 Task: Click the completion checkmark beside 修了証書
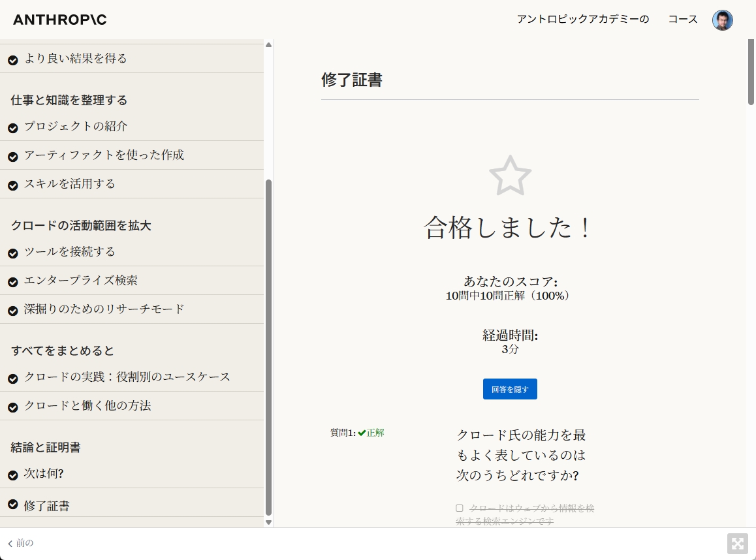13,504
